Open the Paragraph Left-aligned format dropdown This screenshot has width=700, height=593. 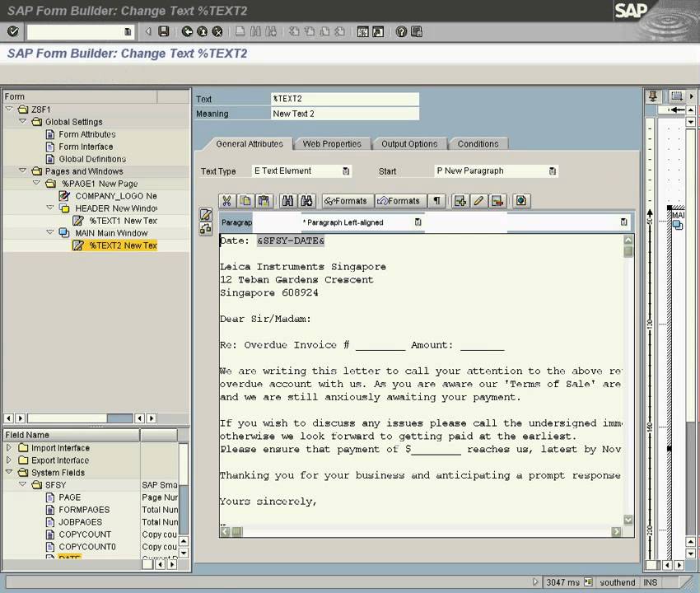click(x=418, y=222)
